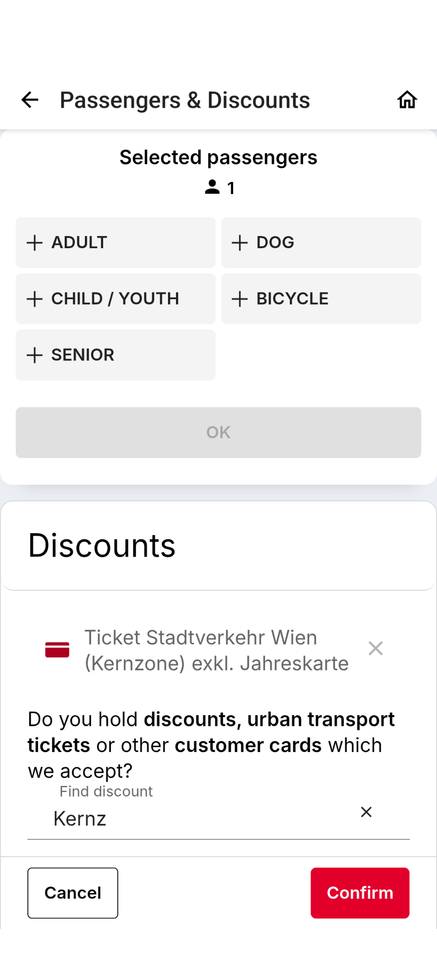Confirm the selected discounts
The height and width of the screenshot is (980, 437).
(x=360, y=893)
